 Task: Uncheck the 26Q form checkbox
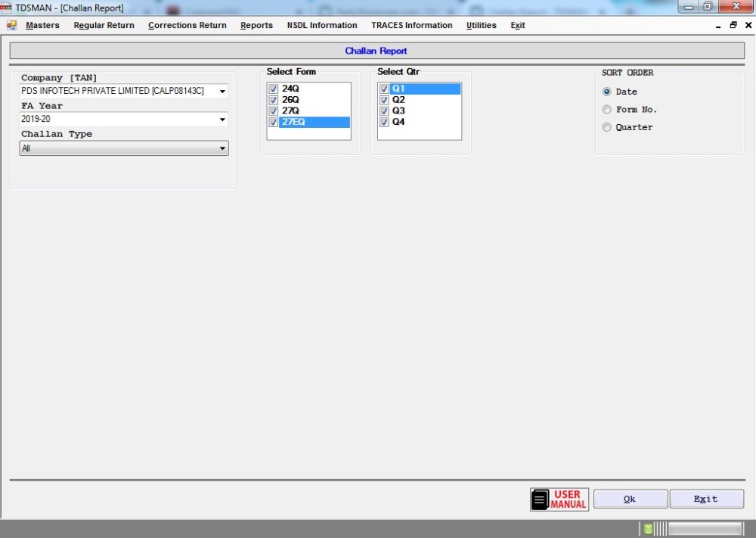tap(274, 100)
